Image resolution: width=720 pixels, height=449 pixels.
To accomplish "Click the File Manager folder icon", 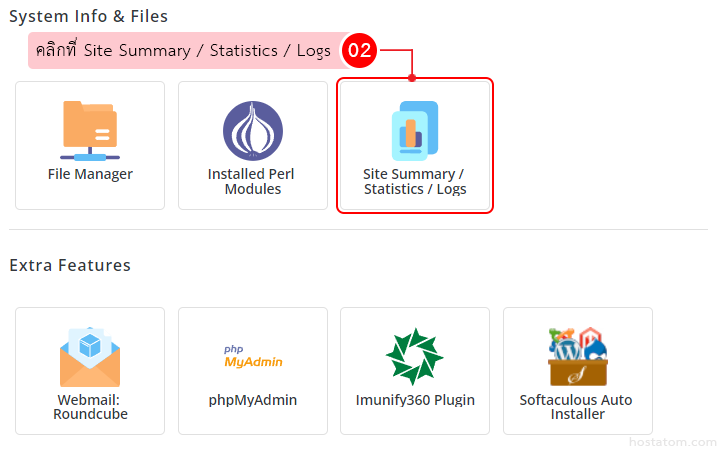I will tap(90, 130).
